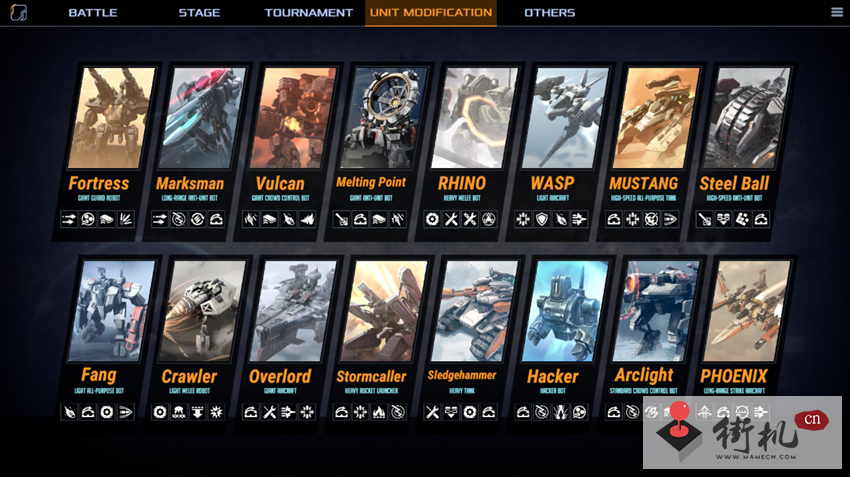The height and width of the screenshot is (477, 850).
Task: Select the bullet icon under MUSTANG
Action: click(671, 219)
